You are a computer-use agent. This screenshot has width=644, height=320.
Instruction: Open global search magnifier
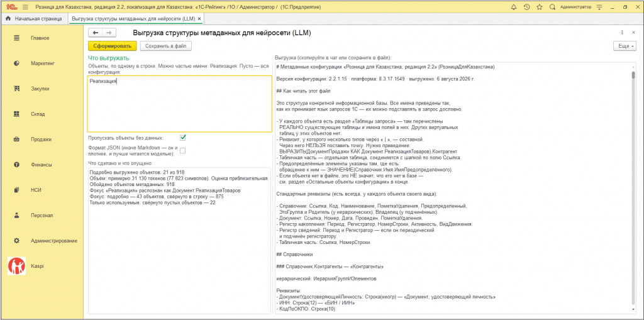click(552, 7)
